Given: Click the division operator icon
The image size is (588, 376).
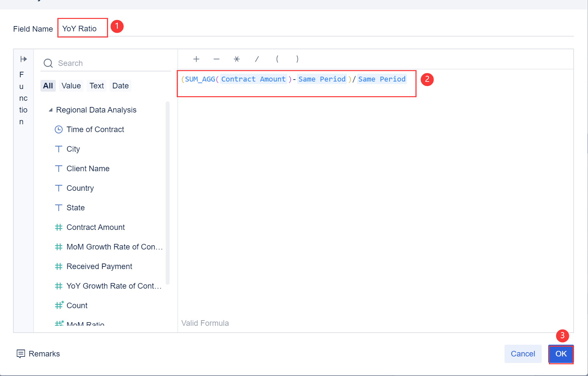Looking at the screenshot, I should coord(257,59).
